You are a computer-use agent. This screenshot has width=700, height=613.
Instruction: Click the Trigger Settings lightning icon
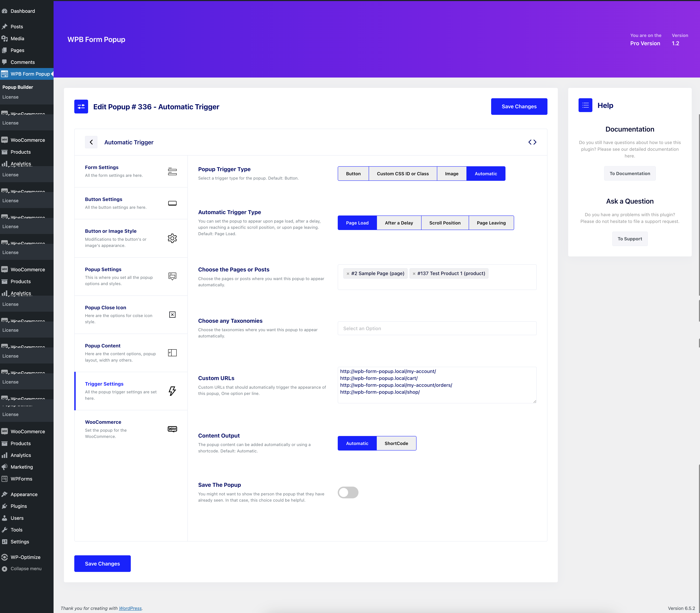172,391
